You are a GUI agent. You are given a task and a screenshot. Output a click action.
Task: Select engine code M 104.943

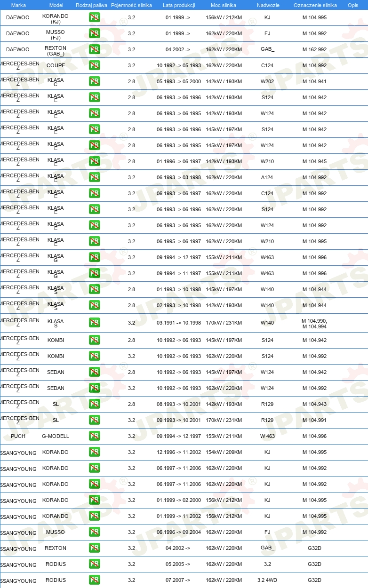click(x=314, y=405)
